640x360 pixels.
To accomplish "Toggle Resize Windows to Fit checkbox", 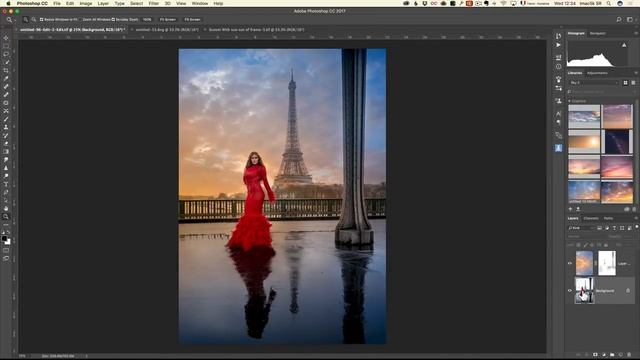I will tap(41, 20).
